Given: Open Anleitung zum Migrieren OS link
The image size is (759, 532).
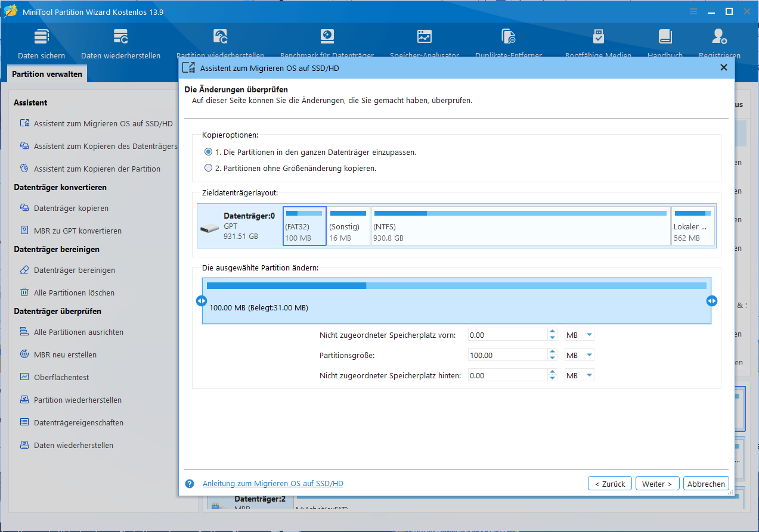Looking at the screenshot, I should (x=273, y=484).
